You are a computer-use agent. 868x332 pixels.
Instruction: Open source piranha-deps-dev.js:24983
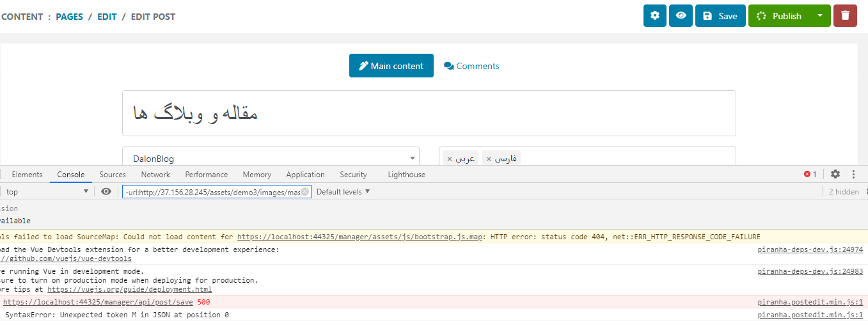(x=810, y=272)
